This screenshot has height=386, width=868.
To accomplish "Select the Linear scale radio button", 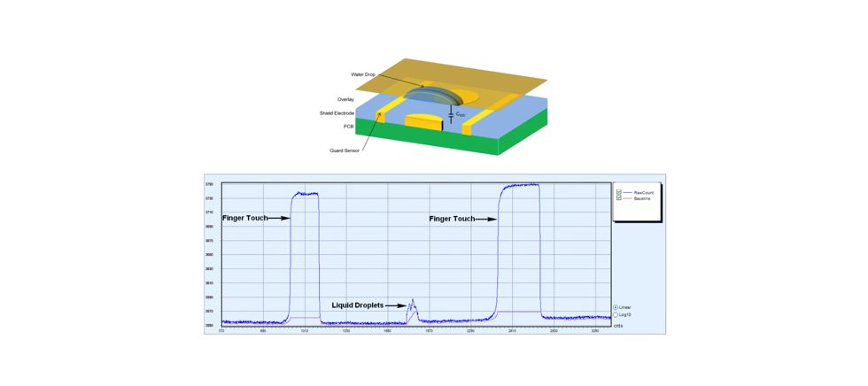I will [x=616, y=307].
